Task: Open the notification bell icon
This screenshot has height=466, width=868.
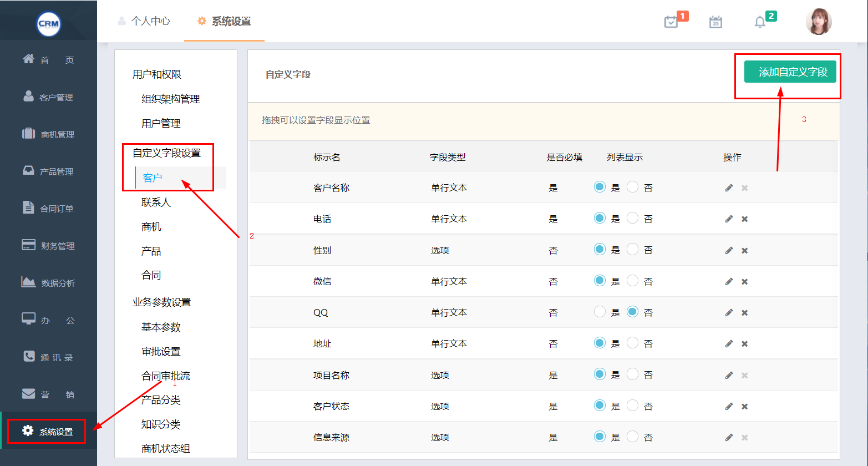Action: click(760, 22)
